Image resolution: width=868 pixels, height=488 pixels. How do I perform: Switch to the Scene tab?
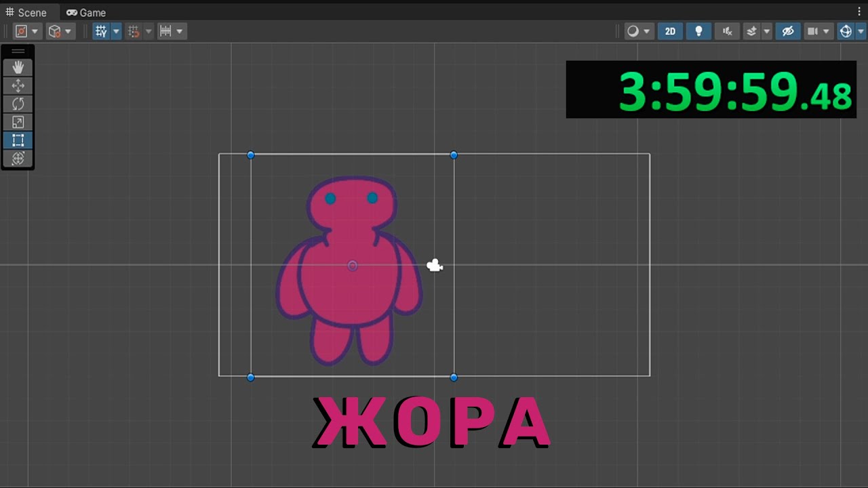(x=26, y=13)
